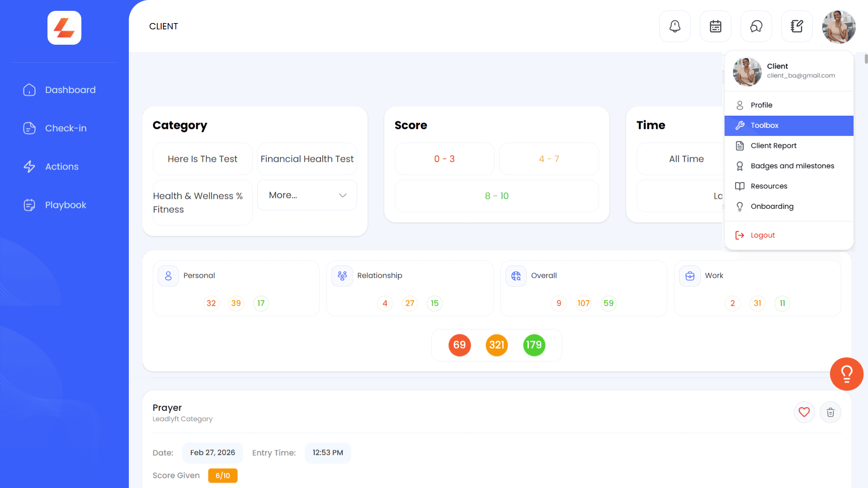Image resolution: width=868 pixels, height=488 pixels.
Task: Click the Prayer entry title
Action: (x=167, y=408)
